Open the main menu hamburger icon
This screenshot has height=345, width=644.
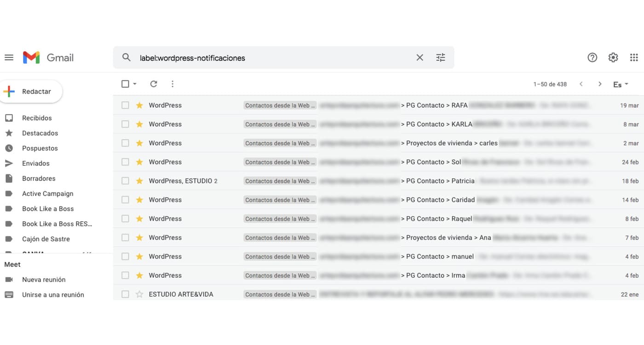coord(9,57)
